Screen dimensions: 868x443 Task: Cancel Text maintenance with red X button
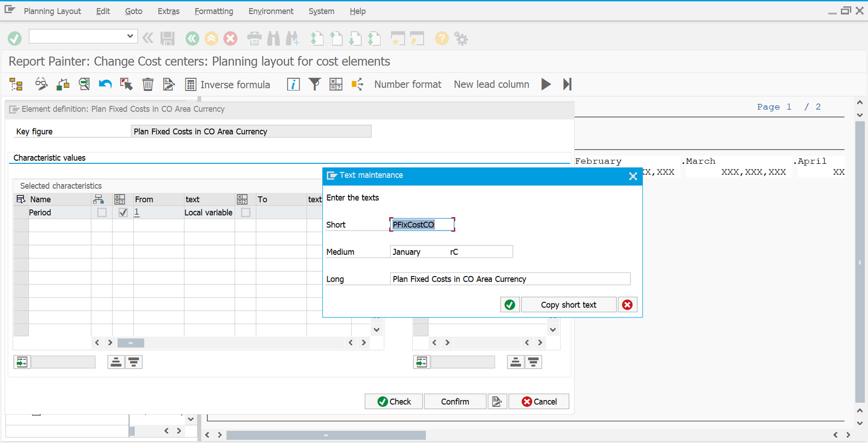coord(627,305)
